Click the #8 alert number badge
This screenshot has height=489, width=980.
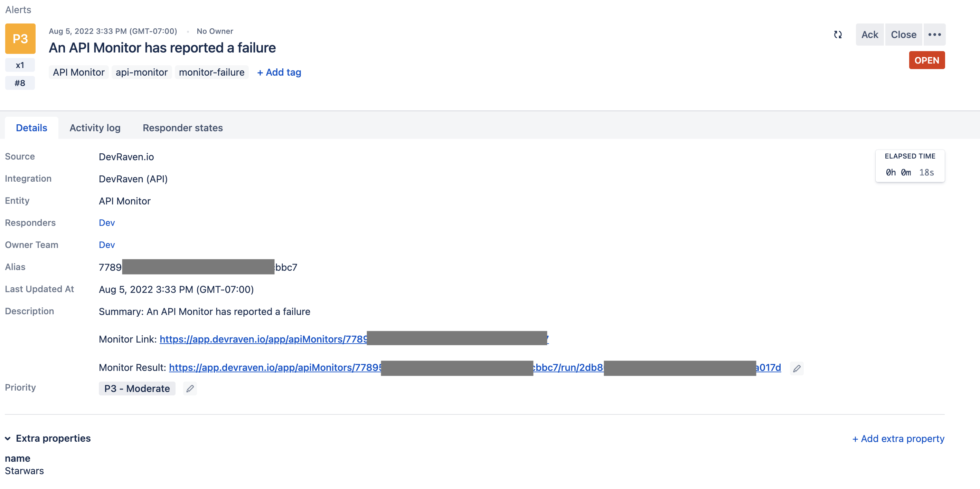point(20,83)
